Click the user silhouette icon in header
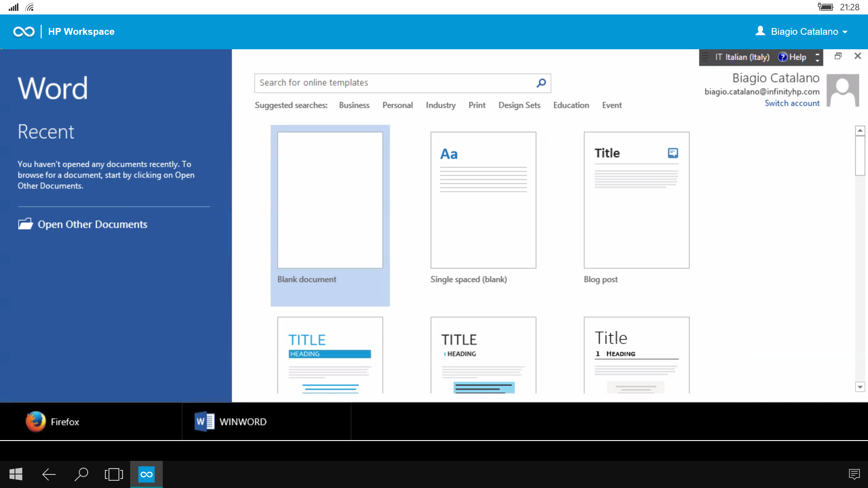This screenshot has width=868, height=488. [760, 31]
